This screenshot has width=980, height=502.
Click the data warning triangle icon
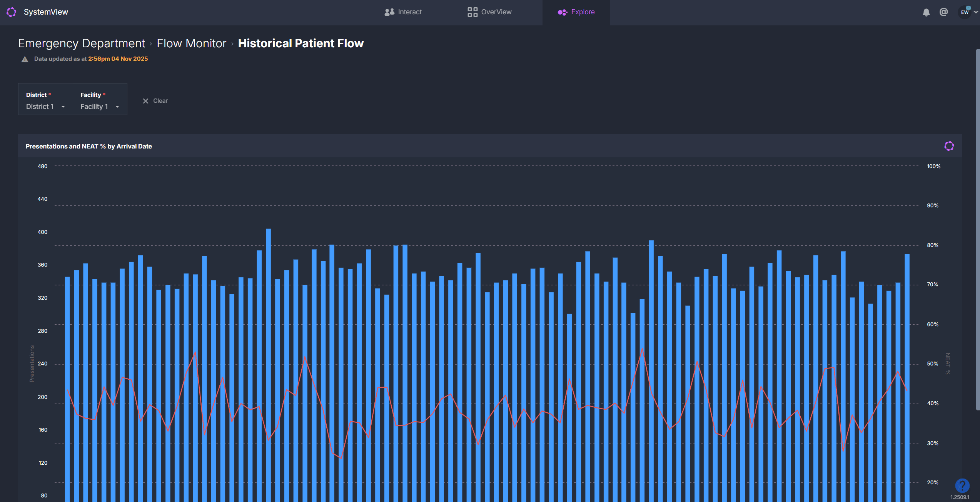25,59
